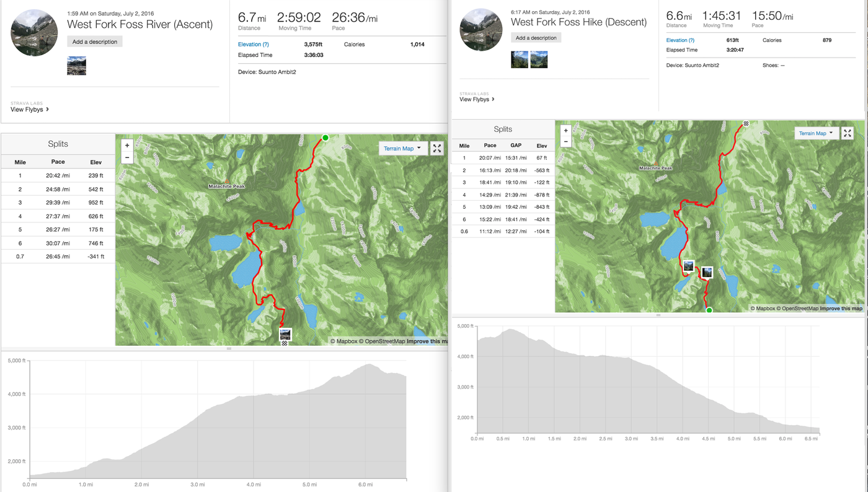Expand the Descent map to fullscreen
868x492 pixels.
[x=848, y=133]
